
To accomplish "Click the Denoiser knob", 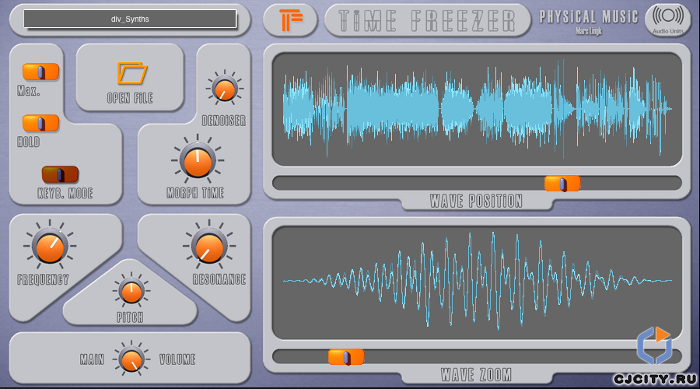I will pyautogui.click(x=224, y=88).
